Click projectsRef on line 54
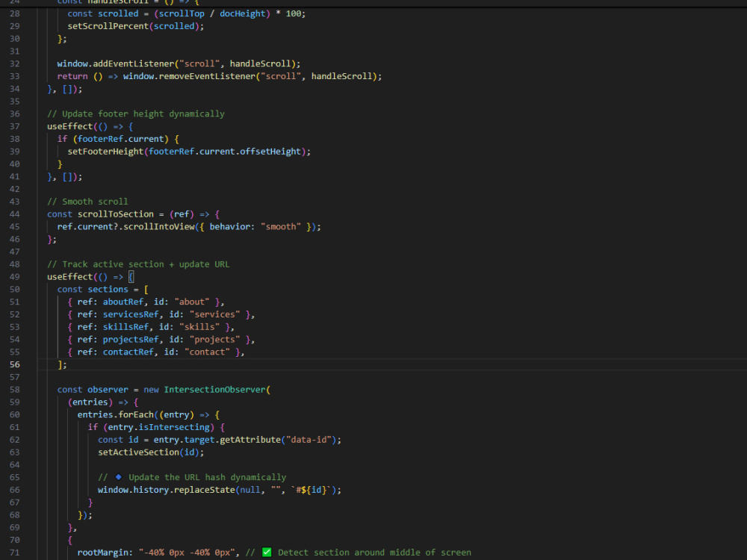The image size is (747, 560). pyautogui.click(x=131, y=340)
